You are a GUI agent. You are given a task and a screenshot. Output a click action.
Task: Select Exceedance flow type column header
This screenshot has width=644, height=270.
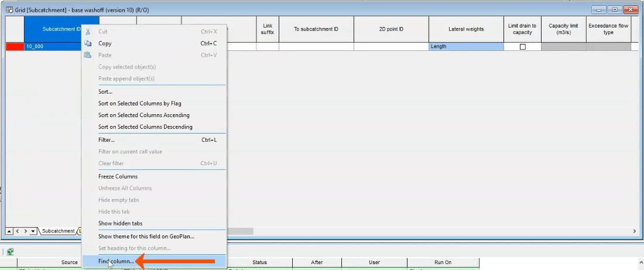click(x=609, y=29)
